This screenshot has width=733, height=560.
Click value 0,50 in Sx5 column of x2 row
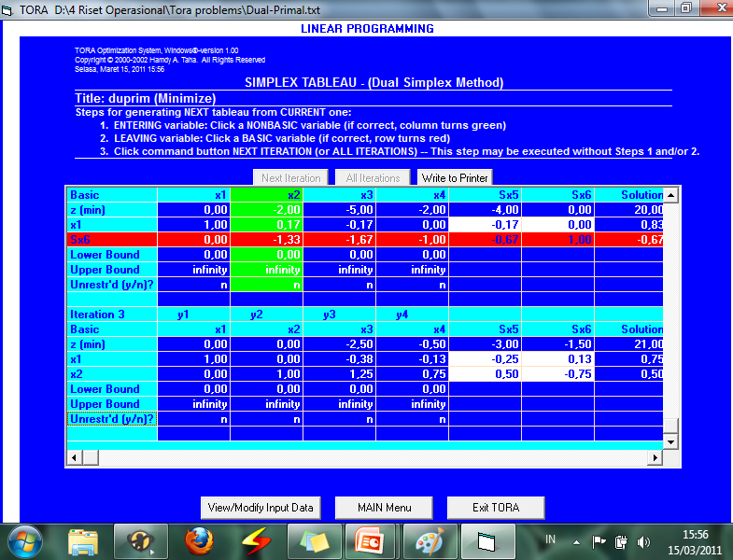[x=486, y=374]
